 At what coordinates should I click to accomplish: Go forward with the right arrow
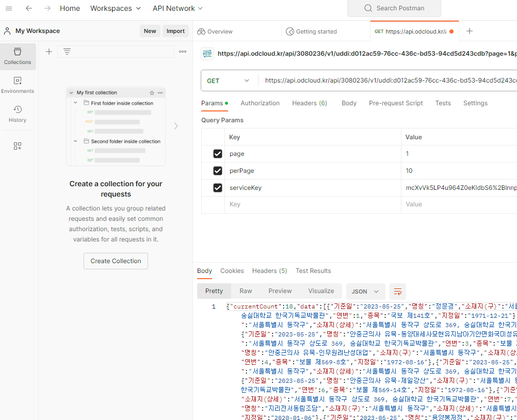[47, 8]
